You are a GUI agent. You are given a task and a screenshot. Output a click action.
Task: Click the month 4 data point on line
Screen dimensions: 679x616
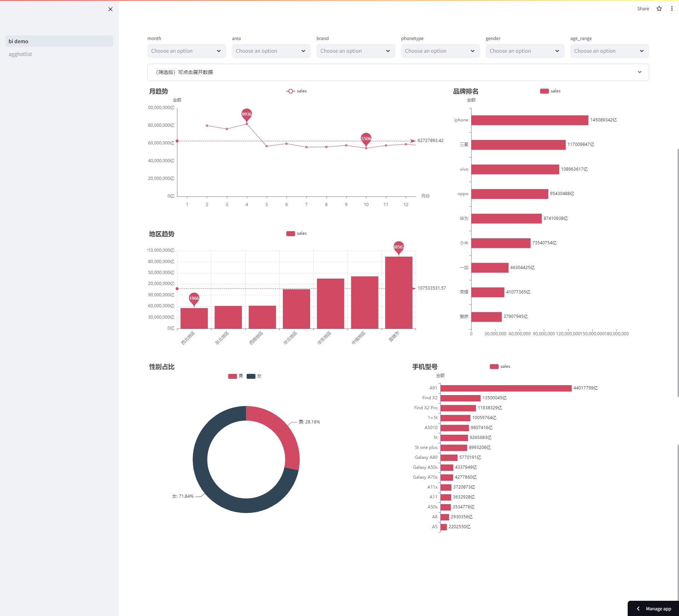click(x=247, y=124)
